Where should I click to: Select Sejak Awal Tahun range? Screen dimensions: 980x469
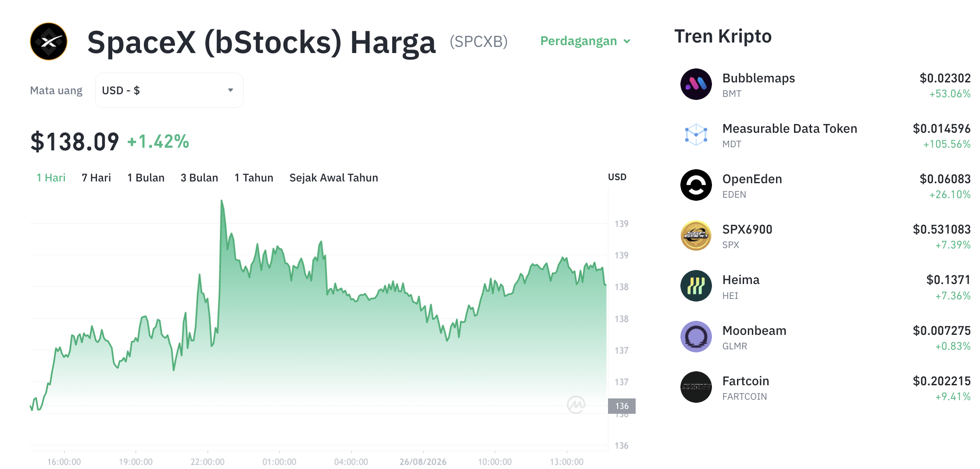point(333,178)
